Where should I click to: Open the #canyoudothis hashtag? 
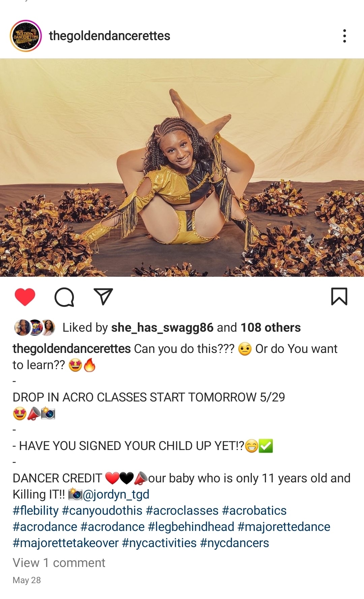[x=102, y=511]
